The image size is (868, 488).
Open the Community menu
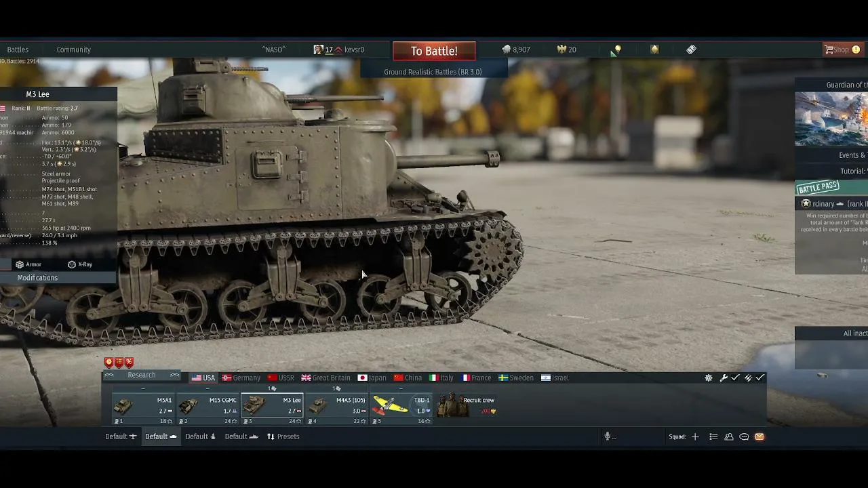74,49
